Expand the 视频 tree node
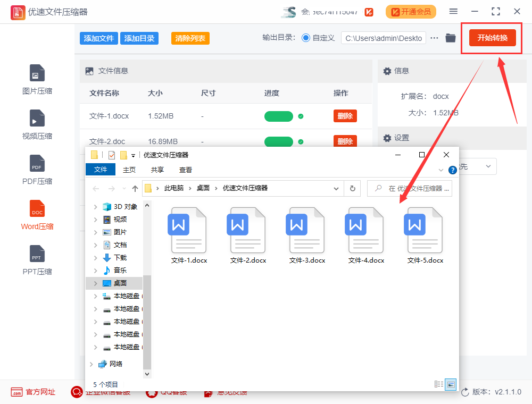This screenshot has height=404, width=532. click(x=95, y=220)
